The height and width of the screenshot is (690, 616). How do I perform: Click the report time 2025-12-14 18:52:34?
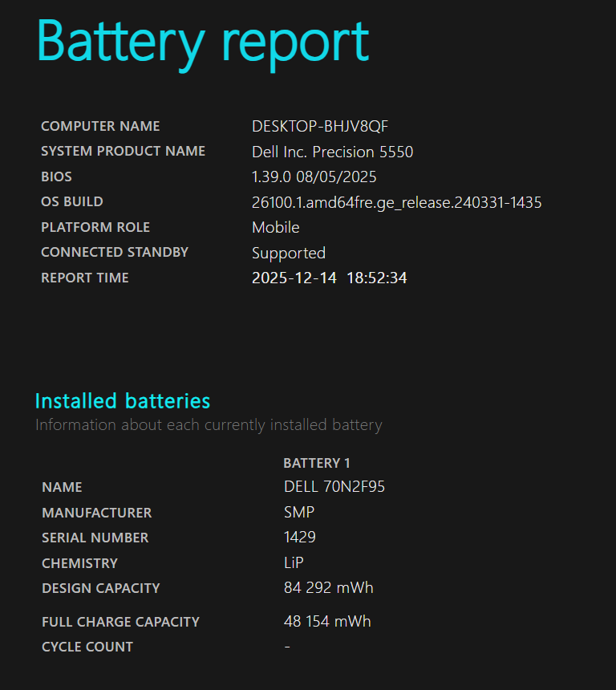tap(329, 278)
